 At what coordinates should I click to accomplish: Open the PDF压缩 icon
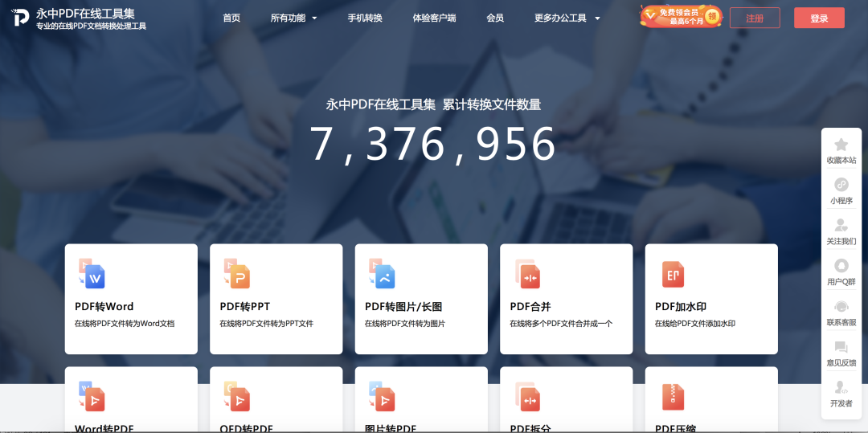pos(673,397)
